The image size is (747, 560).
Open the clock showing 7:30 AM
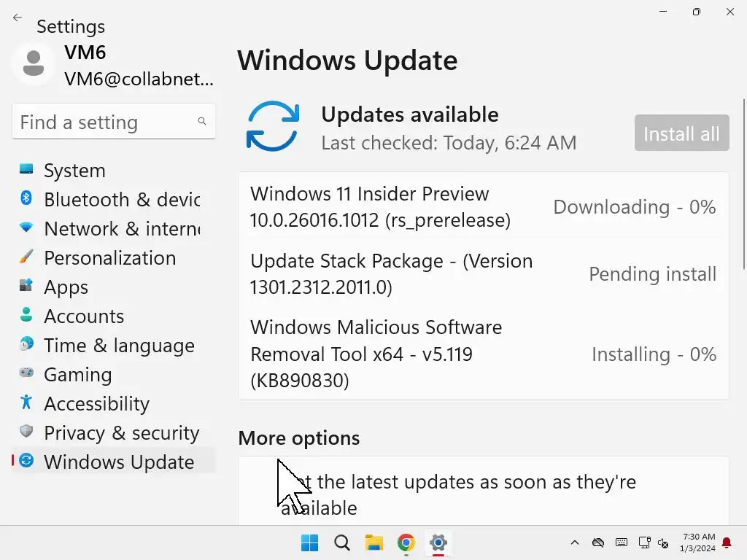(x=698, y=542)
